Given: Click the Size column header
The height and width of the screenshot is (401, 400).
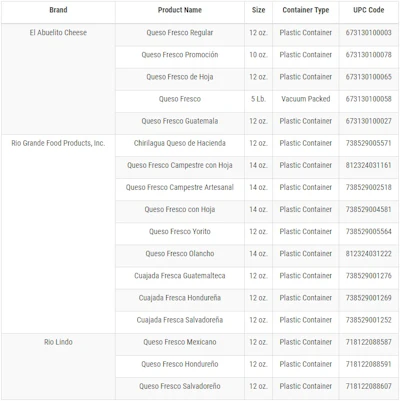Looking at the screenshot, I should pyautogui.click(x=258, y=10).
